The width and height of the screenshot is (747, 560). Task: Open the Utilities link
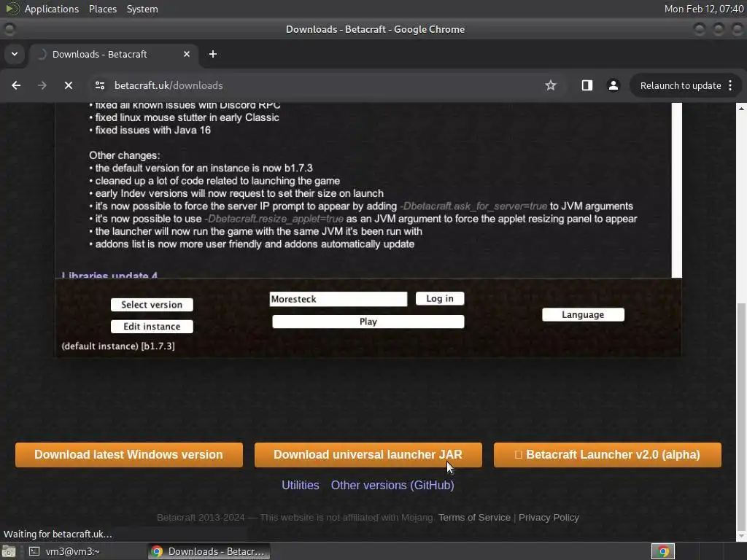pos(300,485)
